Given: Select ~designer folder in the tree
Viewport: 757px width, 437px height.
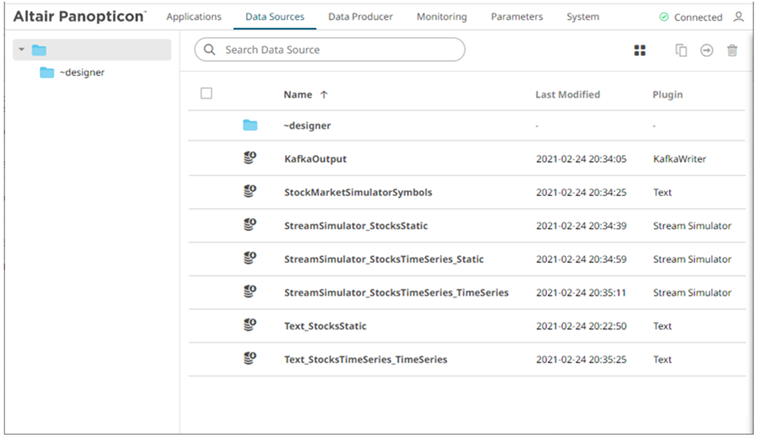Looking at the screenshot, I should pos(82,72).
